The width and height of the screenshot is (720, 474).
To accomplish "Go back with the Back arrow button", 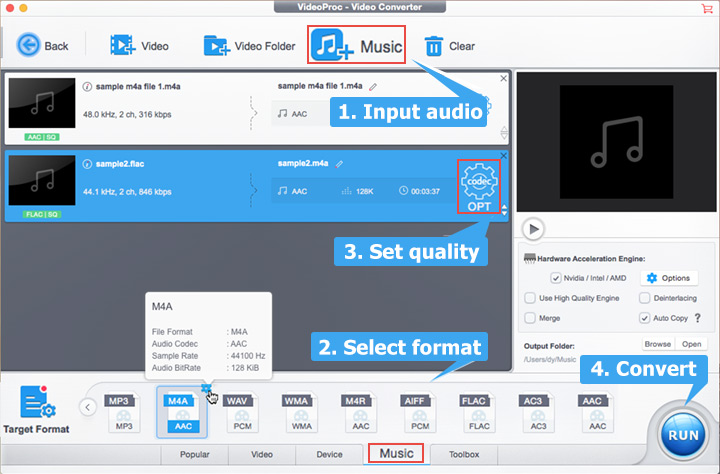I will [x=42, y=46].
